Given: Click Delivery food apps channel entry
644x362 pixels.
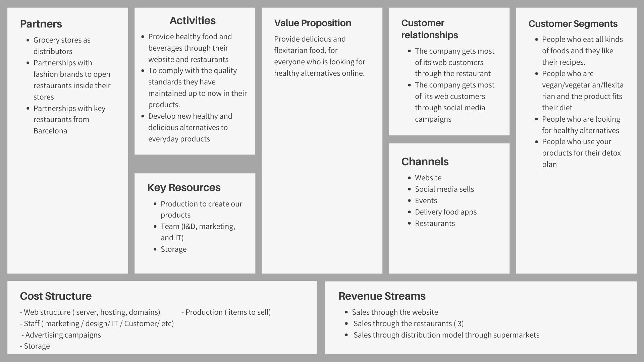Looking at the screenshot, I should pyautogui.click(x=446, y=212).
